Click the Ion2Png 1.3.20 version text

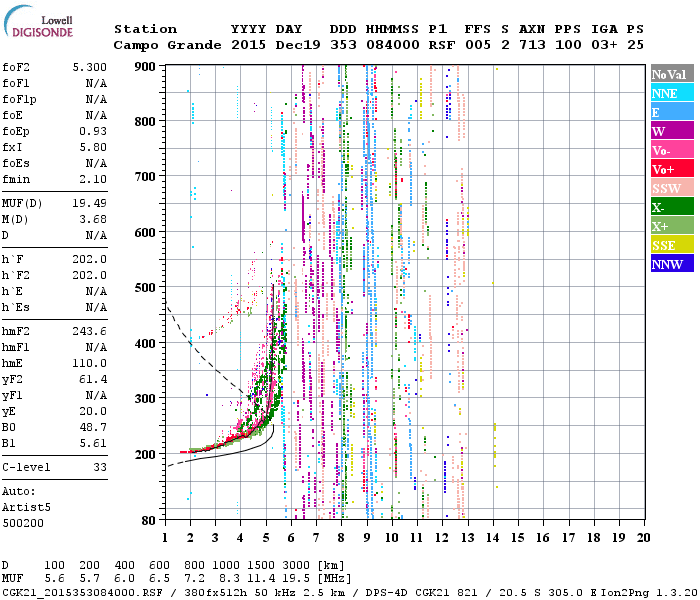point(650,593)
